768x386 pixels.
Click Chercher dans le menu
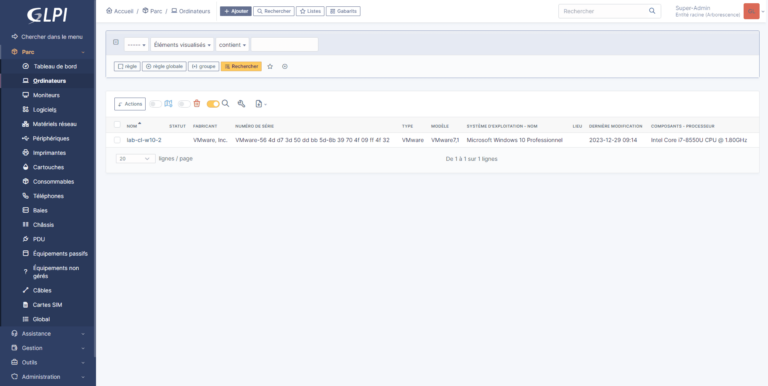tap(52, 37)
